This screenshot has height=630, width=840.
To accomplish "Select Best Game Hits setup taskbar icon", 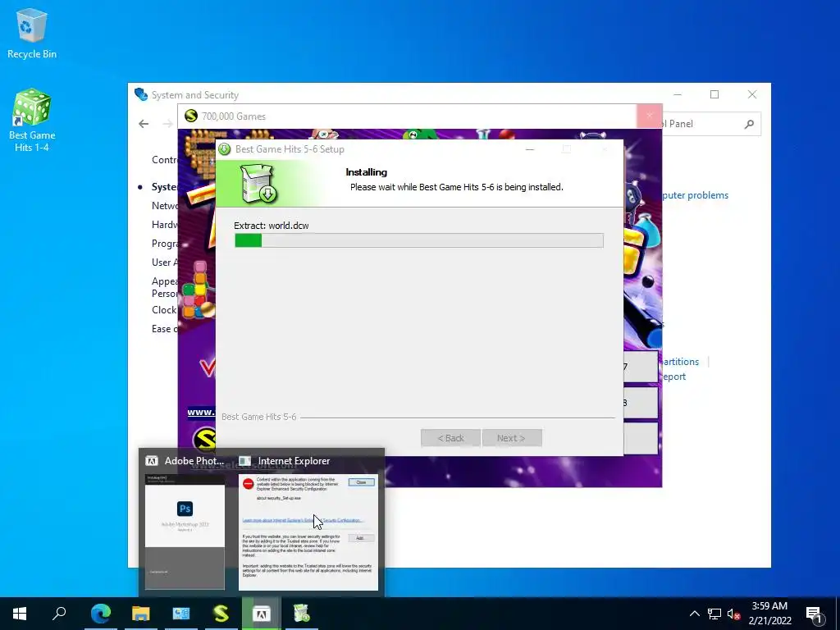I will 302,614.
